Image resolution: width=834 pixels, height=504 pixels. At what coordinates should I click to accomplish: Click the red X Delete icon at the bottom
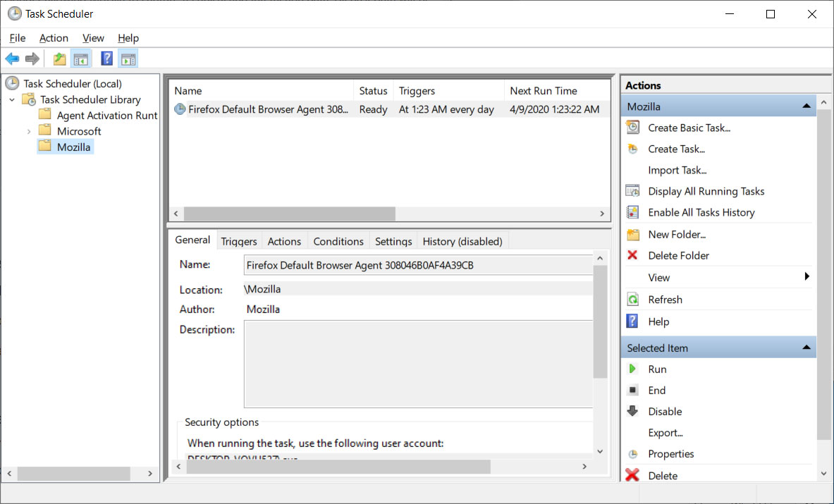[632, 475]
